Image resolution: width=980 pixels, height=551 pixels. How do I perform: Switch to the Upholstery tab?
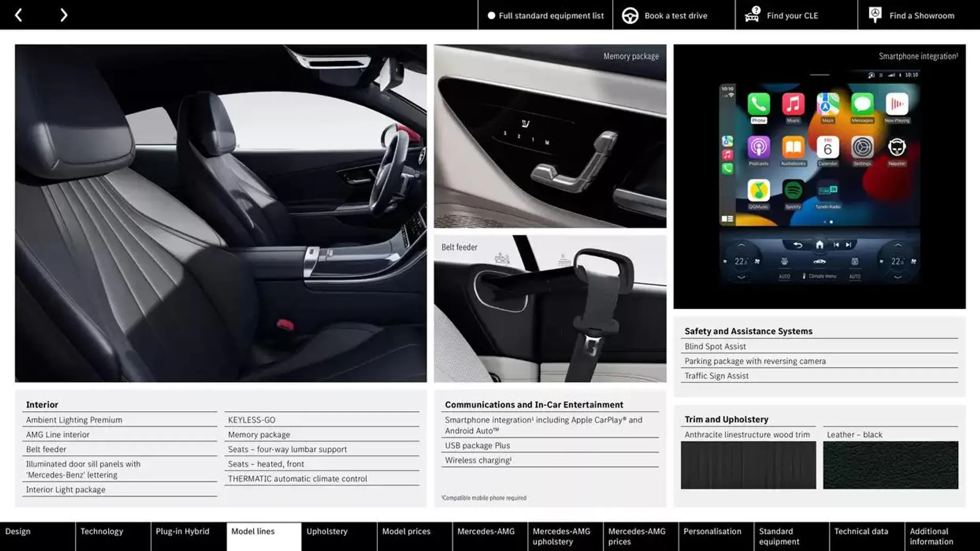(327, 532)
